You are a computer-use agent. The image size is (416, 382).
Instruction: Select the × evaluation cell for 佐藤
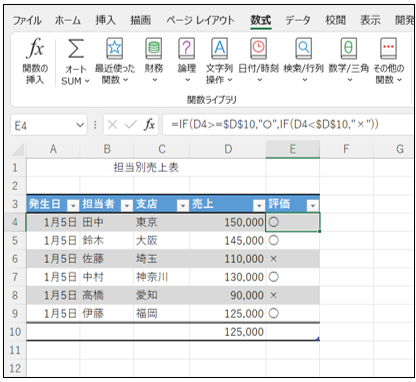coord(293,259)
